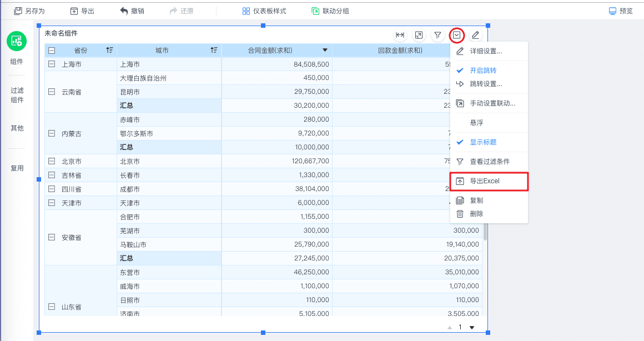Go to previous page triangle in pager
Image resolution: width=644 pixels, height=341 pixels.
pyautogui.click(x=449, y=328)
